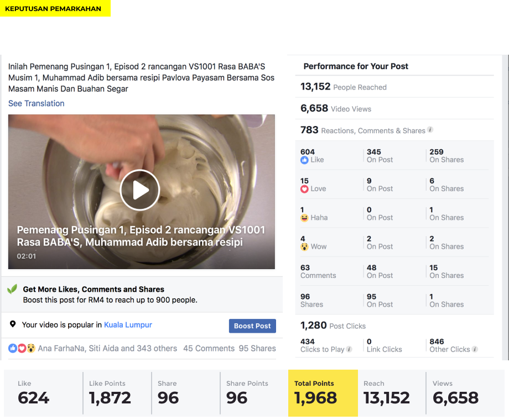Click Ana FarhaNa, Siti Aida and 343 others
Image resolution: width=509 pixels, height=420 pixels.
point(107,348)
